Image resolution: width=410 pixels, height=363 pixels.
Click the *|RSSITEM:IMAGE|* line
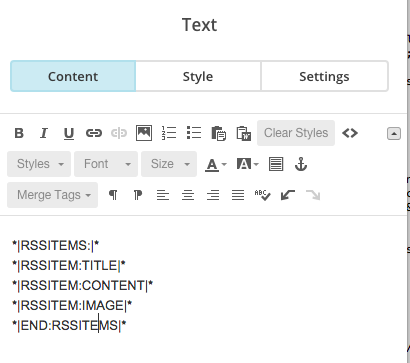pyautogui.click(x=72, y=305)
